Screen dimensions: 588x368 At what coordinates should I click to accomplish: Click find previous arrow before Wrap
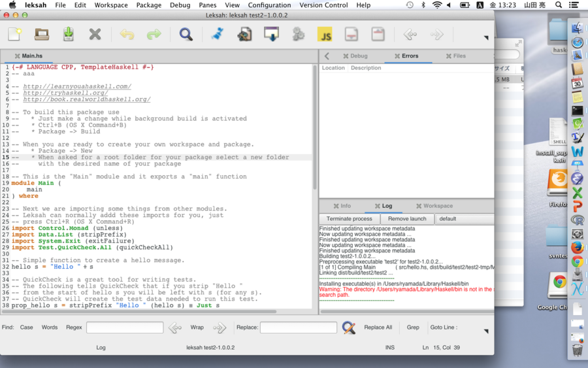[x=175, y=327]
